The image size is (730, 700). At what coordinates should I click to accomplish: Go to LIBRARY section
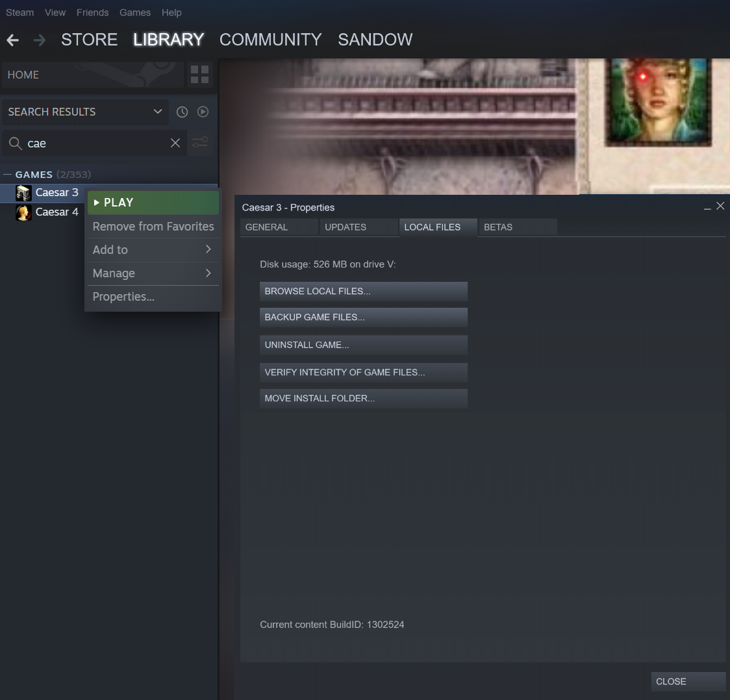click(168, 40)
